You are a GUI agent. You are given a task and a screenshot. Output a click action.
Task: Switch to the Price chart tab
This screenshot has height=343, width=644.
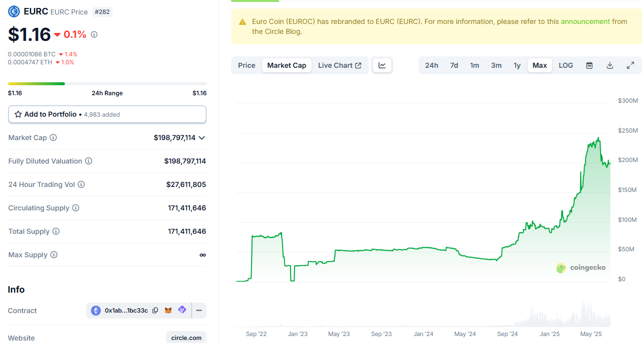[247, 65]
